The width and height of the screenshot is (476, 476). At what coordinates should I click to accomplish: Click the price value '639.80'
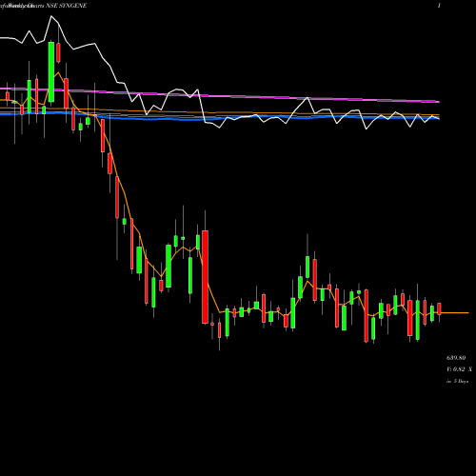pos(456,358)
